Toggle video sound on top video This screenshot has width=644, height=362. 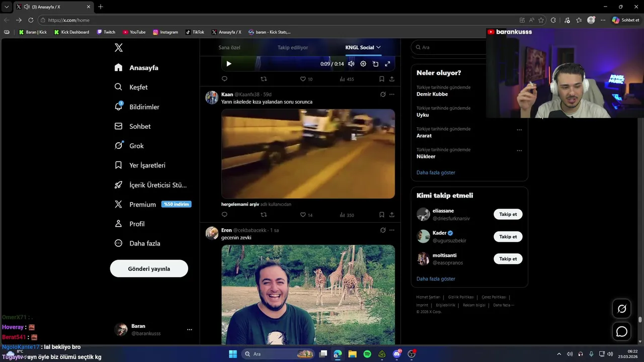pos(351,64)
